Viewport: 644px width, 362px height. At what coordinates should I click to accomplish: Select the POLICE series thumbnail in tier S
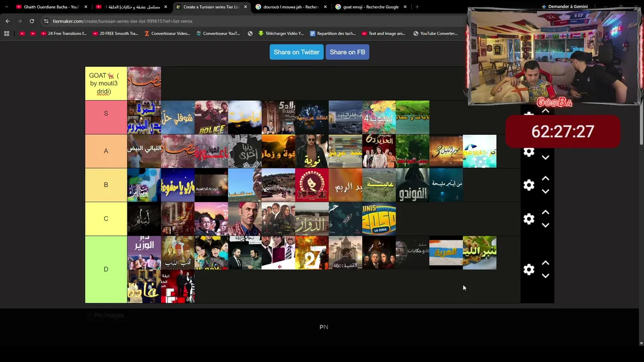[211, 117]
